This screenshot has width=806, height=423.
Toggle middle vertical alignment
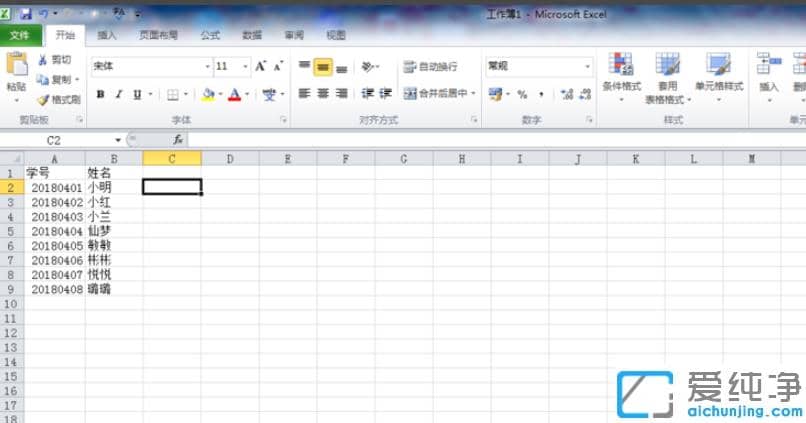tap(323, 66)
